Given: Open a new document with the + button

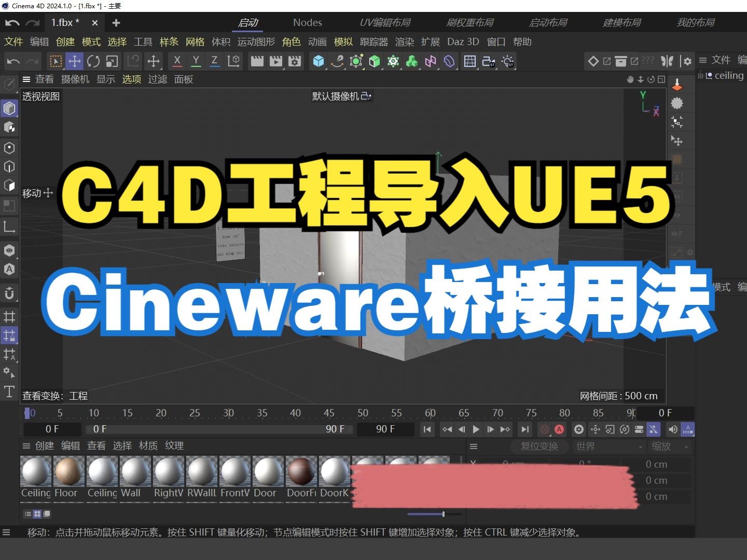Looking at the screenshot, I should [x=115, y=22].
